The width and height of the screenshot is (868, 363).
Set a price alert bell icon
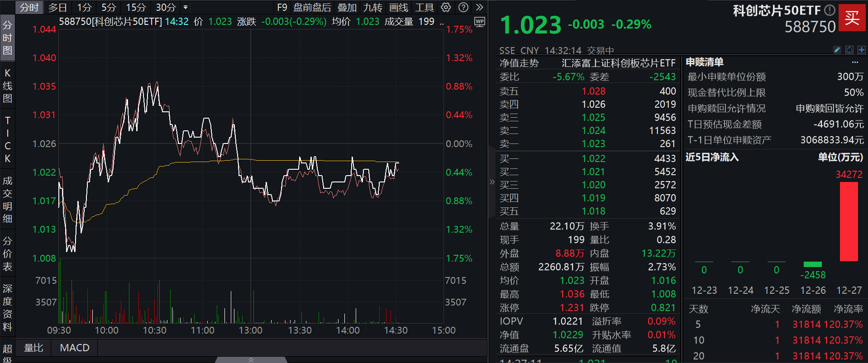849,50
